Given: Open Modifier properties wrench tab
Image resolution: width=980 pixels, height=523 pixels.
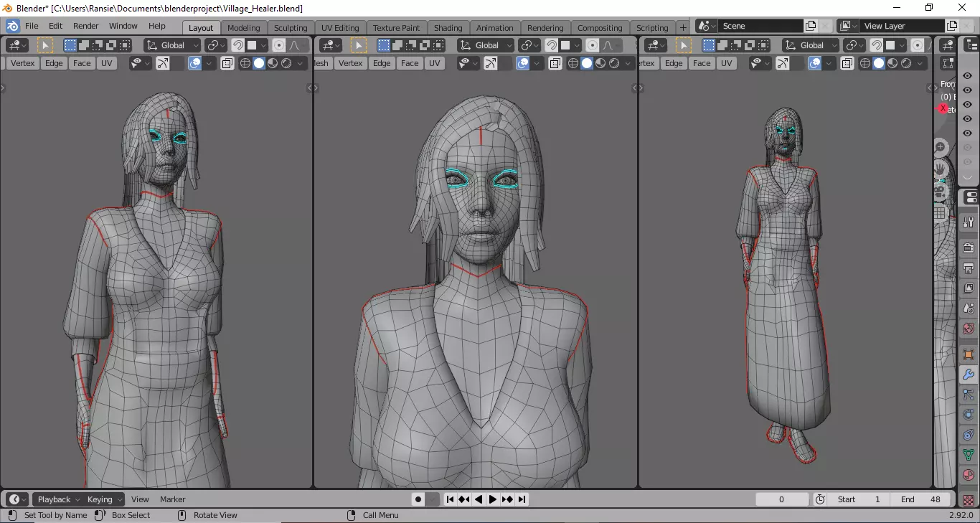Looking at the screenshot, I should 969,374.
